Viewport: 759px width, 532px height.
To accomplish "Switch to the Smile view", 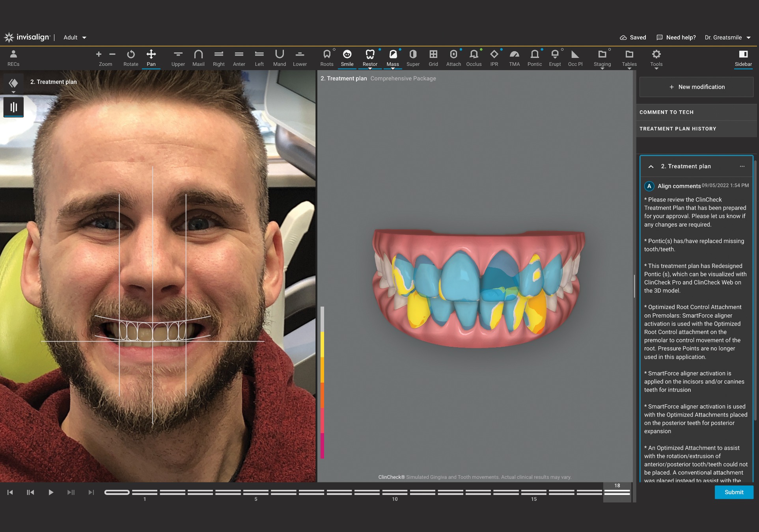I will click(x=347, y=58).
